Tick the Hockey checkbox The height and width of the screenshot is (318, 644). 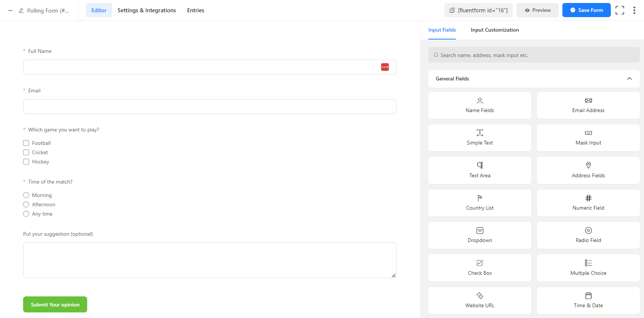26,162
